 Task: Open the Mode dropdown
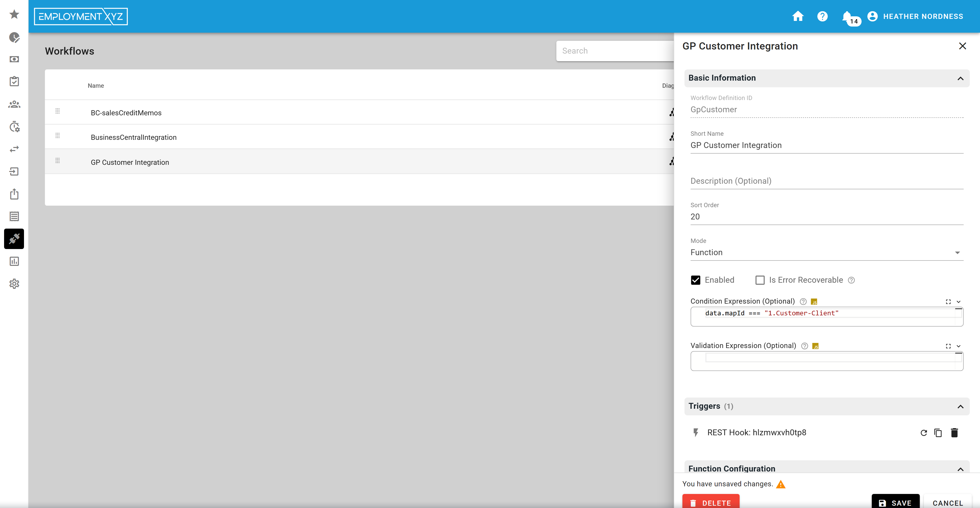tap(827, 253)
